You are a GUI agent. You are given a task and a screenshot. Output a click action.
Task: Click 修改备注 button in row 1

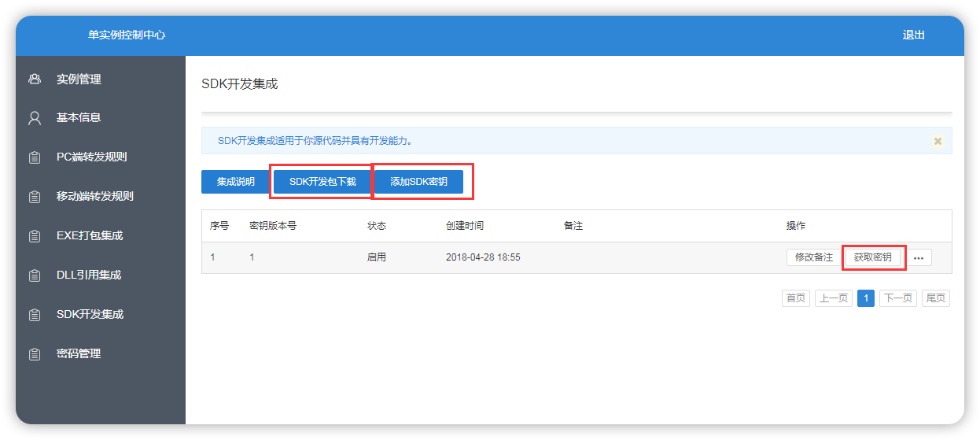[813, 257]
